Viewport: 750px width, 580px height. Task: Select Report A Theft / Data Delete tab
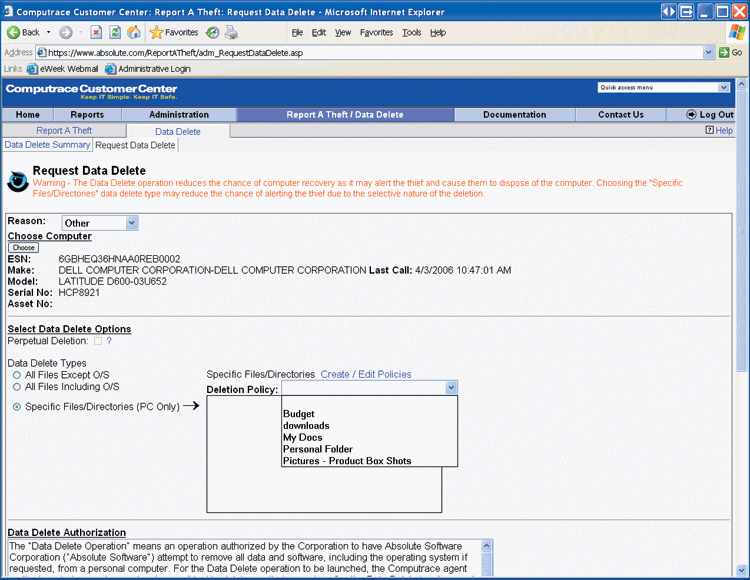(345, 115)
